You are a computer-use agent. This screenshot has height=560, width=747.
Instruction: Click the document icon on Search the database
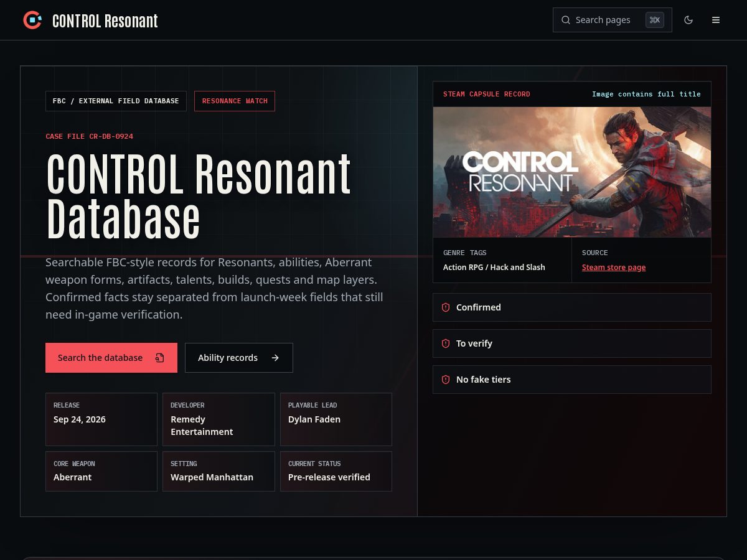point(159,358)
